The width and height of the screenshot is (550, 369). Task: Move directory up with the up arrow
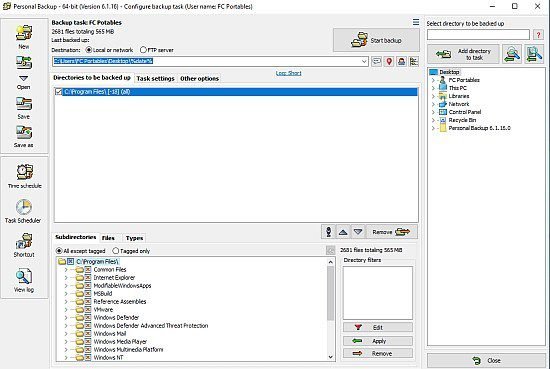[x=343, y=232]
